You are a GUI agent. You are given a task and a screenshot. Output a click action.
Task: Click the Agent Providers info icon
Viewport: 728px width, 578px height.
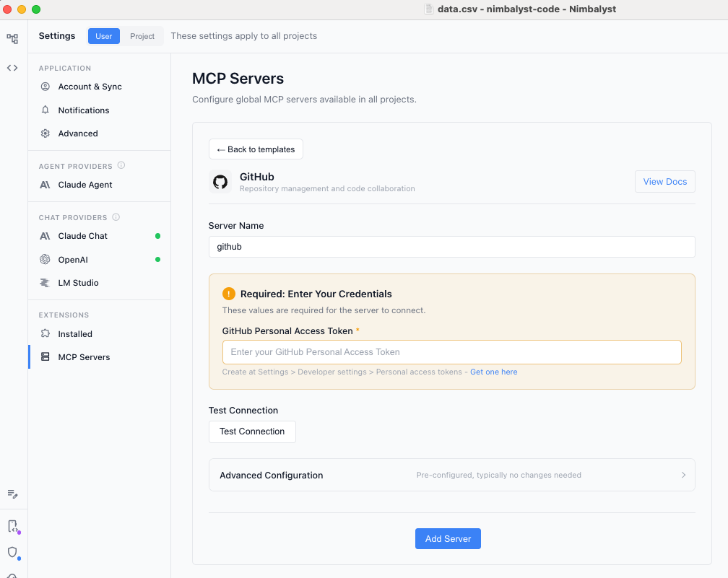121,165
